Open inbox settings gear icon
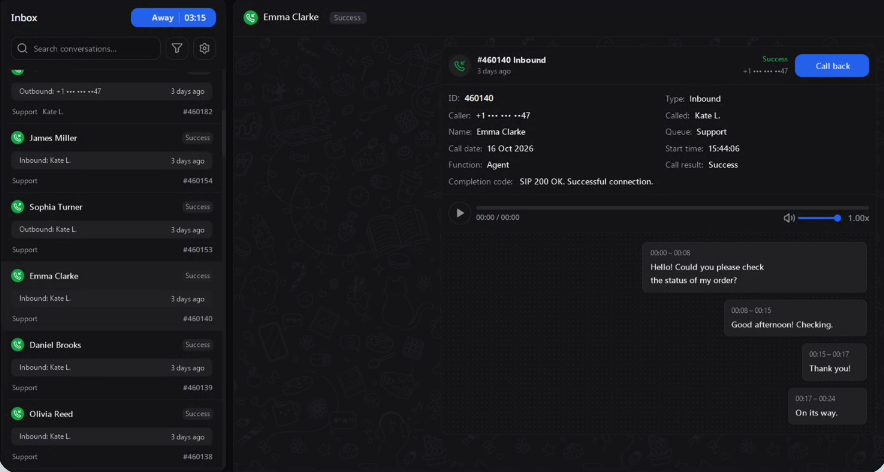Screen dimensions: 884x472 click(205, 48)
